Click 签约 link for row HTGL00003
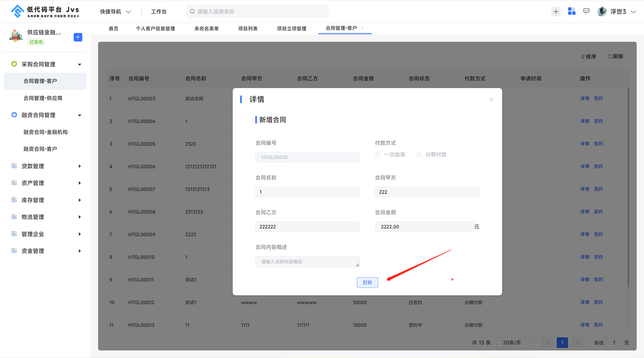The width and height of the screenshot is (644, 358). click(598, 98)
